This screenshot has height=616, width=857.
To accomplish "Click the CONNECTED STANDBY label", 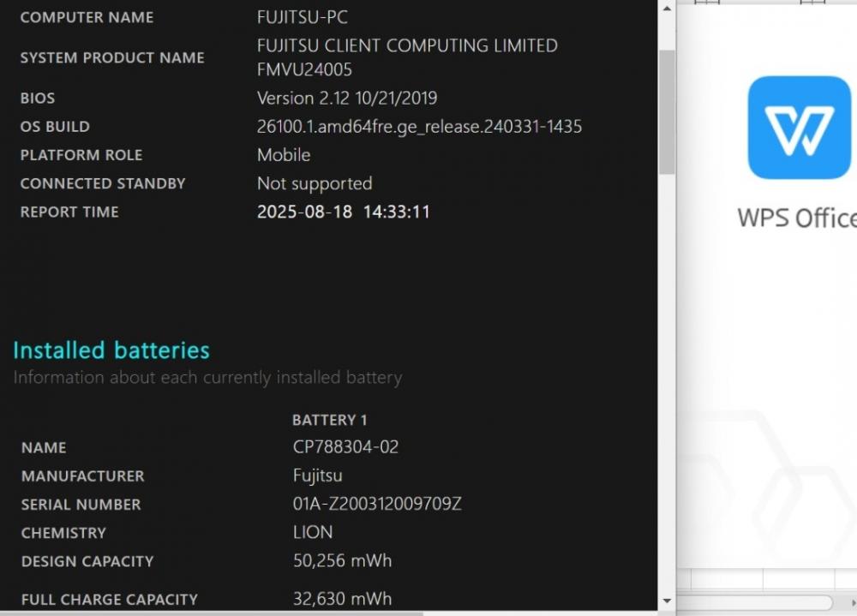I will [103, 183].
